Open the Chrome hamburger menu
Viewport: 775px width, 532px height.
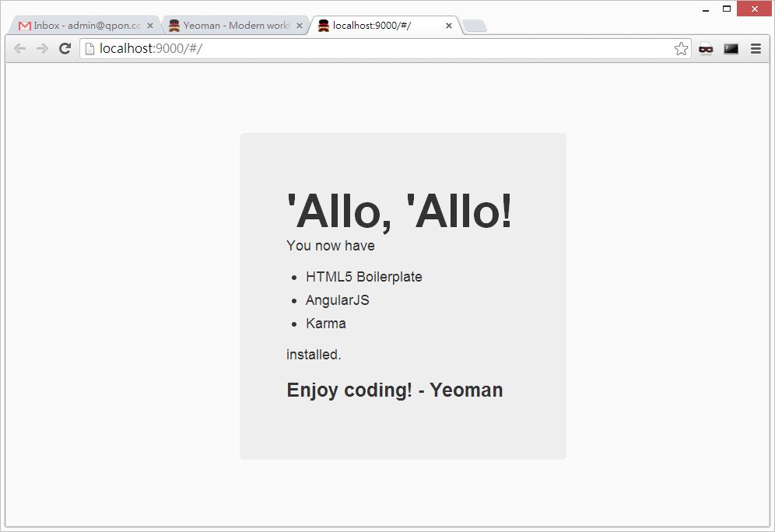756,49
